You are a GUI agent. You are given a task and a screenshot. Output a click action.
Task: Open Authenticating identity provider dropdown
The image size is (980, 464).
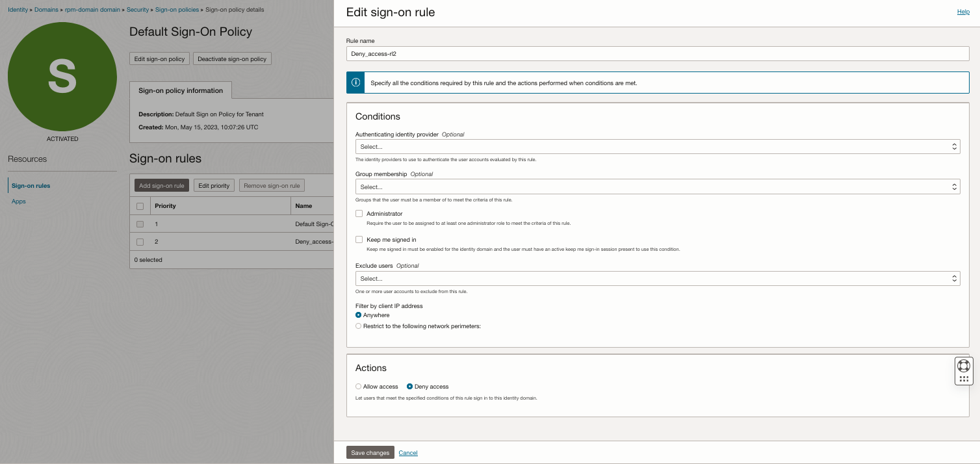[657, 147]
